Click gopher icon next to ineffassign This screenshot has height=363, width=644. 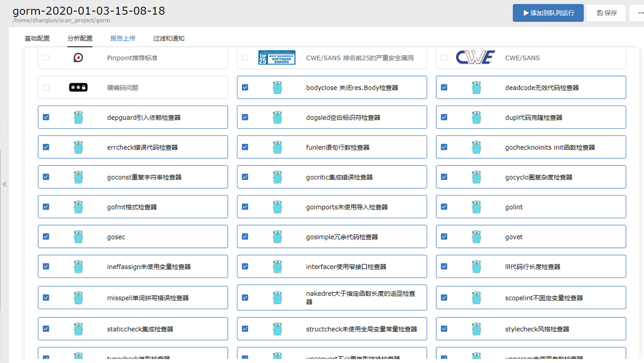78,266
